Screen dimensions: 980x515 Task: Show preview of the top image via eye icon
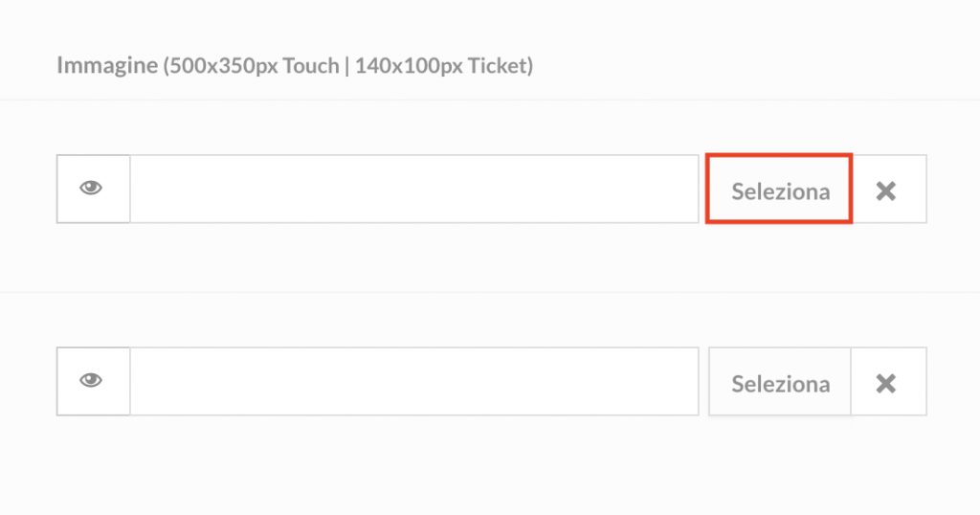tap(93, 189)
